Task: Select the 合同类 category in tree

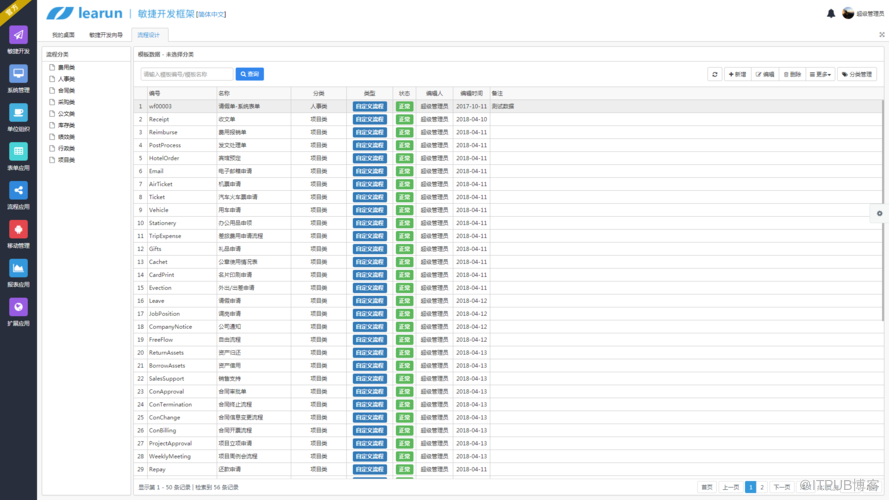Action: tap(66, 91)
